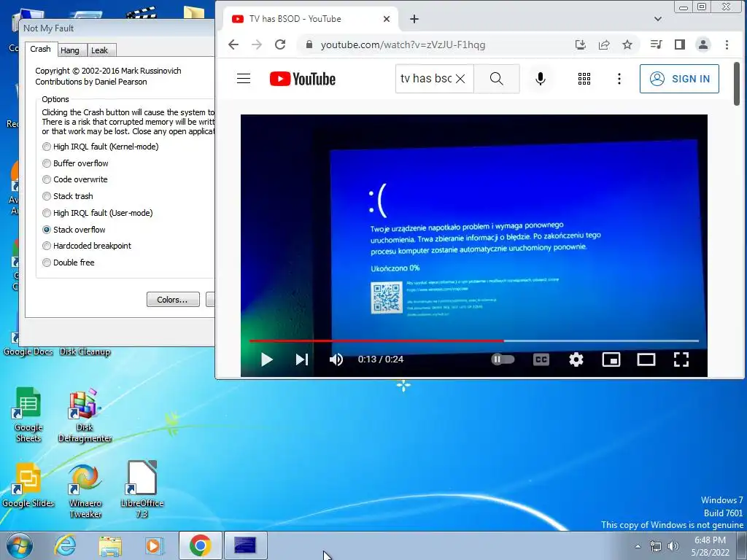The height and width of the screenshot is (560, 747).
Task: Select High IRQL fault (User-mode) option
Action: 98,213
